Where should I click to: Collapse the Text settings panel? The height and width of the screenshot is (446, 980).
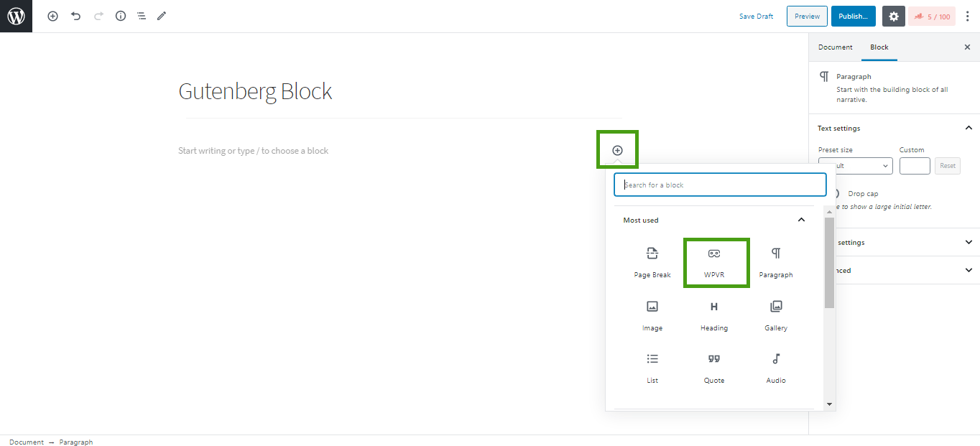pyautogui.click(x=968, y=128)
